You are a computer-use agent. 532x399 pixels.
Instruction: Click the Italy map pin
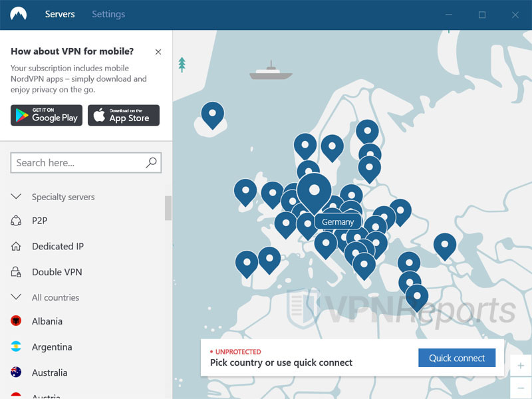(x=326, y=245)
